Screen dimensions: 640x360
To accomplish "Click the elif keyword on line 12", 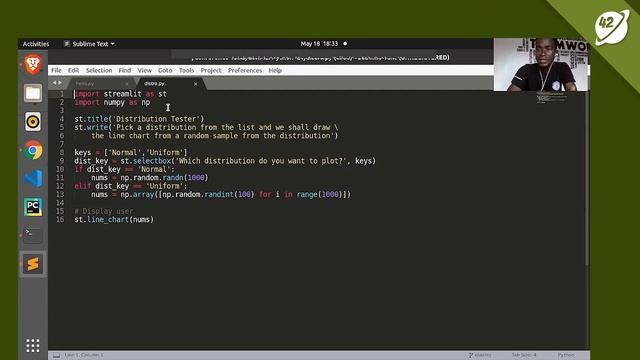I will (x=82, y=186).
